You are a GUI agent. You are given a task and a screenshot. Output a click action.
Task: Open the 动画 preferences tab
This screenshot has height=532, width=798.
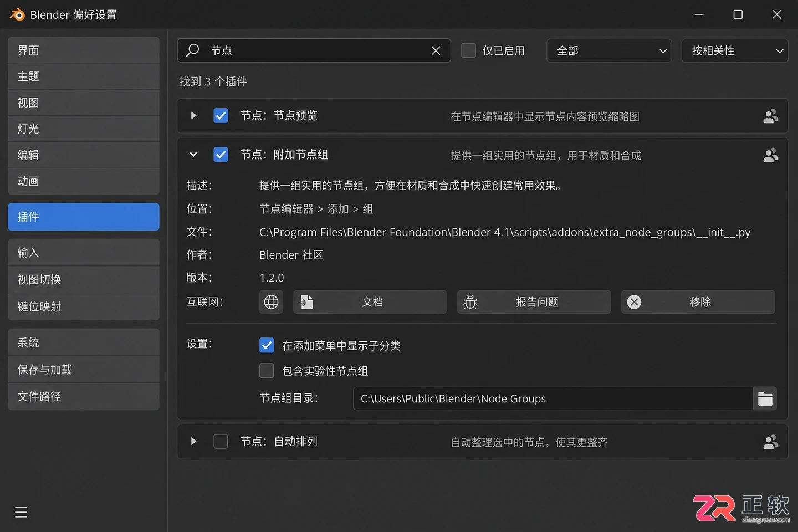[84, 181]
